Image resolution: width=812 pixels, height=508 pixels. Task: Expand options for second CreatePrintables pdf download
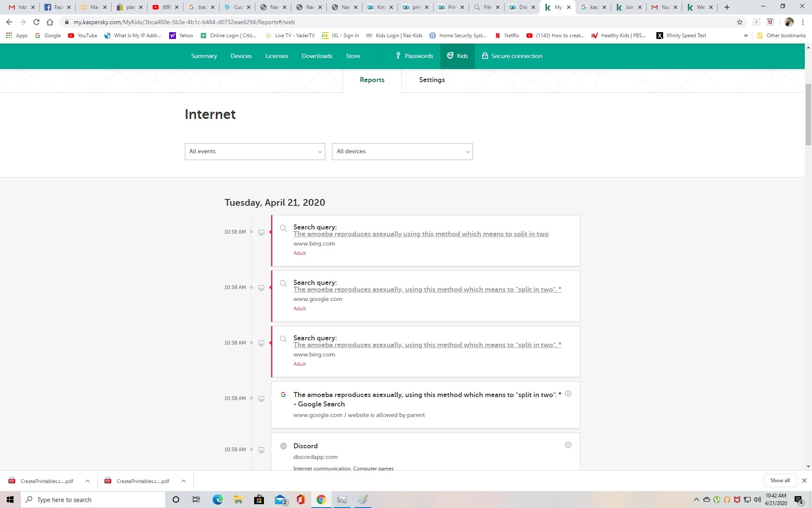[184, 481]
